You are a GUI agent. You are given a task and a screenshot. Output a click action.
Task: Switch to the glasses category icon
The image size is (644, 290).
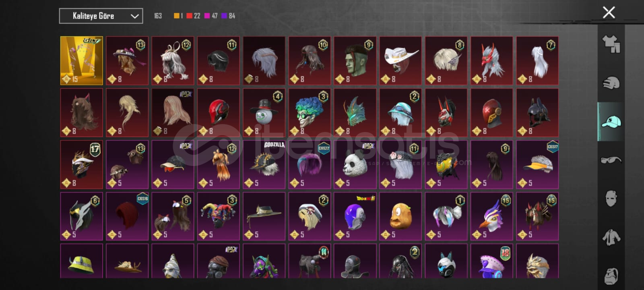click(611, 160)
